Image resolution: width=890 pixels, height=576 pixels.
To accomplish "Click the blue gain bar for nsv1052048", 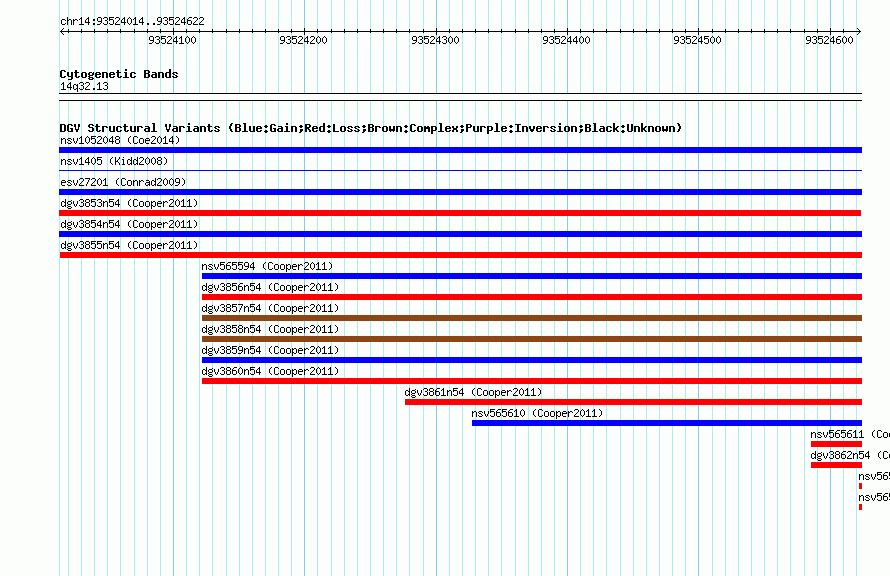I will [460, 150].
